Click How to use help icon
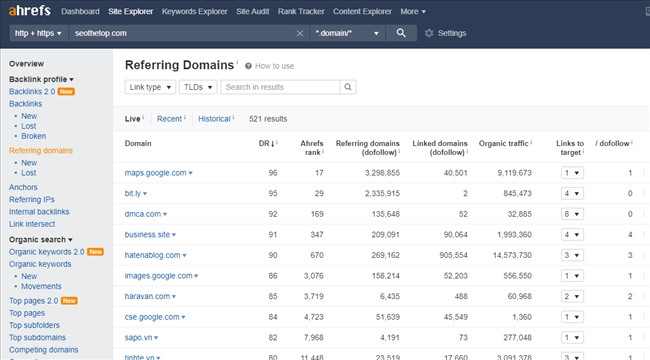This screenshot has width=650, height=360. tap(248, 66)
